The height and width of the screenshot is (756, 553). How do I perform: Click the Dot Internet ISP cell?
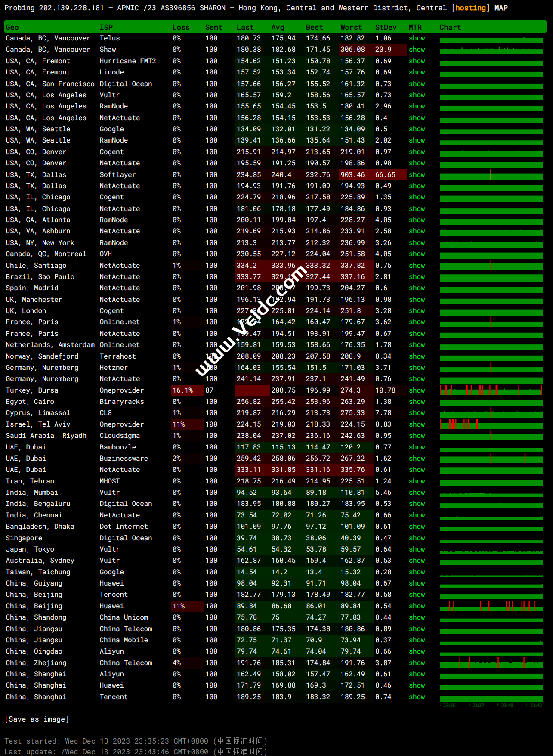[124, 527]
